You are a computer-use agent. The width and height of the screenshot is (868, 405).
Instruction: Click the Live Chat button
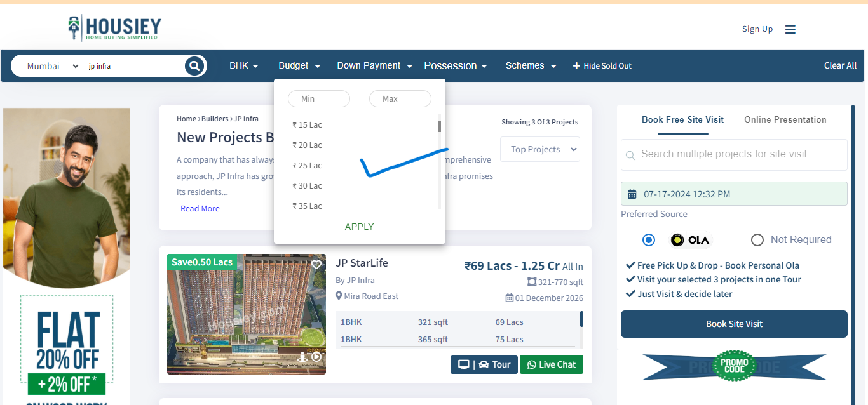(552, 364)
